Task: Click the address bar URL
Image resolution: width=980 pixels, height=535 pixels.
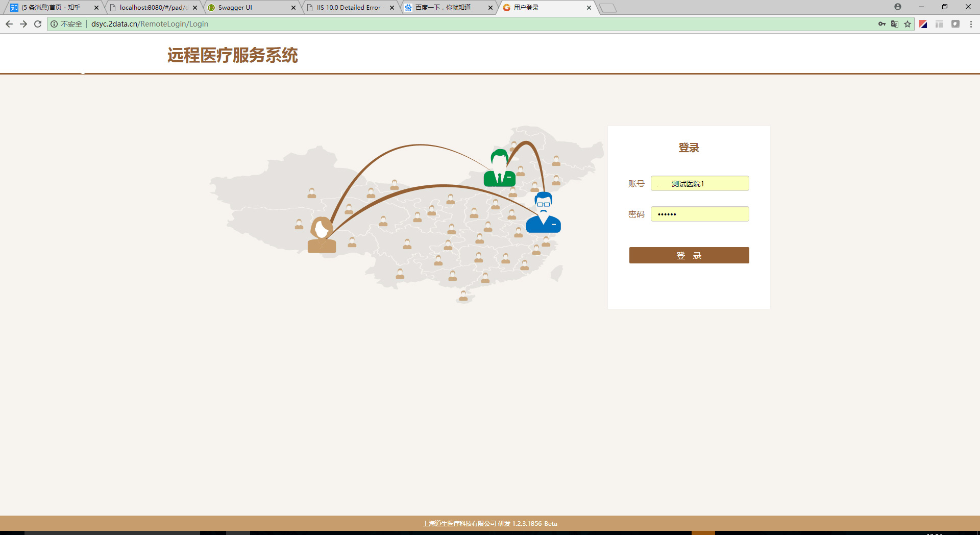Action: tap(150, 24)
